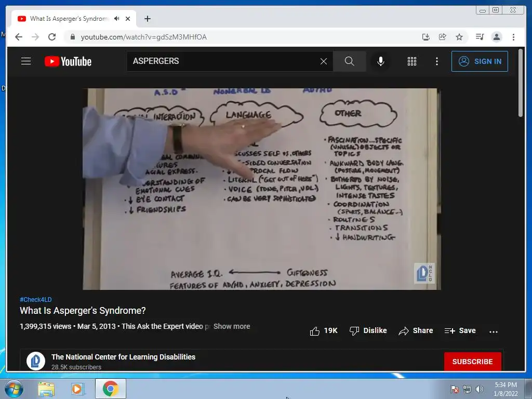Click the magnifier search button

(x=350, y=61)
